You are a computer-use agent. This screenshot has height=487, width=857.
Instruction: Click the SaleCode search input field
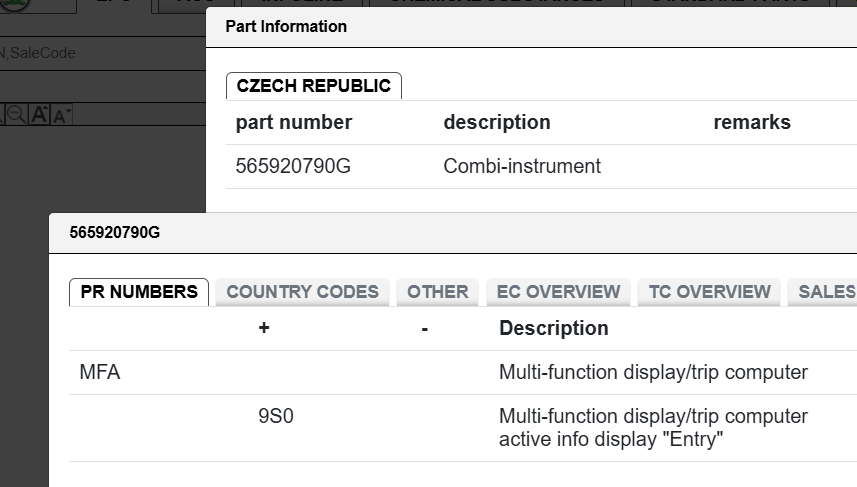coord(103,53)
